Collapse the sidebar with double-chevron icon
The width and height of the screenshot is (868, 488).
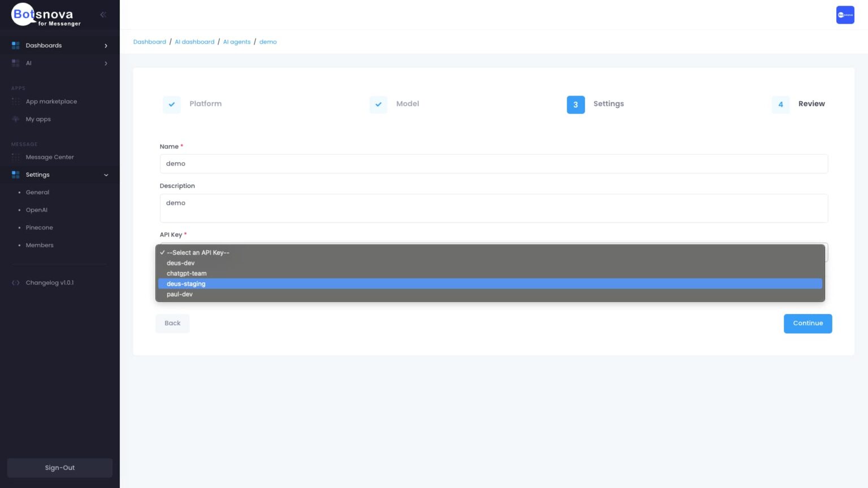[x=103, y=15]
